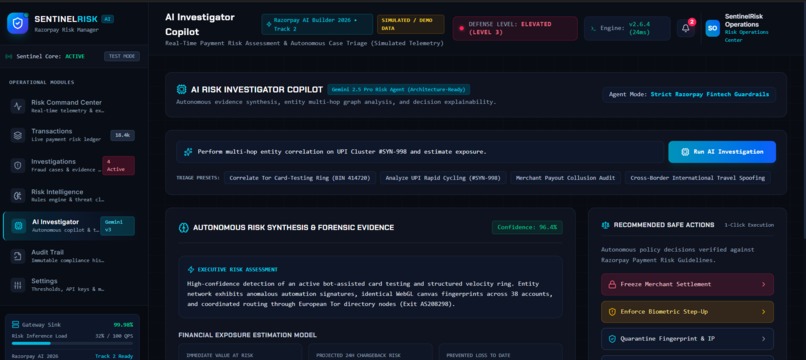Click the Sentinel Core status icon
Viewport: 806px width, 360px height.
tap(8, 57)
